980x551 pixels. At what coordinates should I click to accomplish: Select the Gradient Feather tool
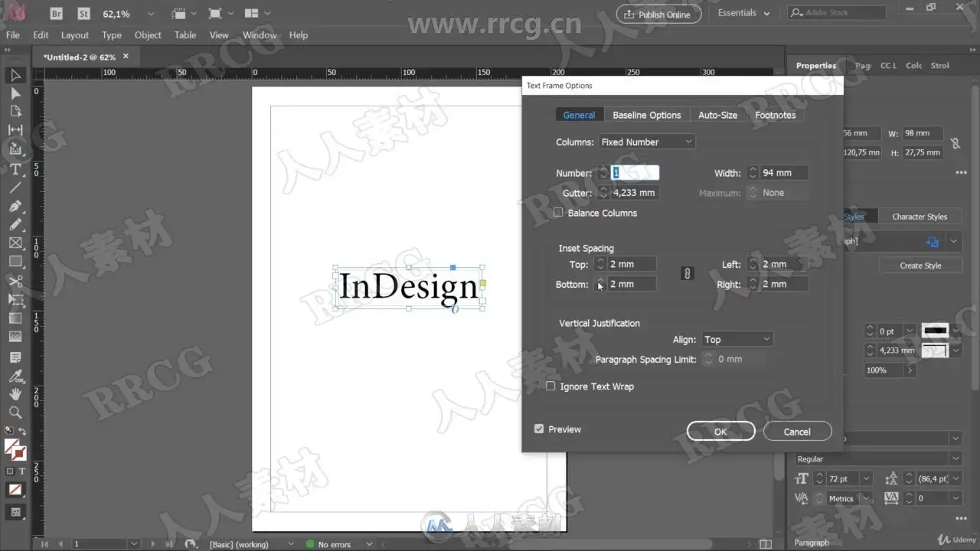[15, 337]
